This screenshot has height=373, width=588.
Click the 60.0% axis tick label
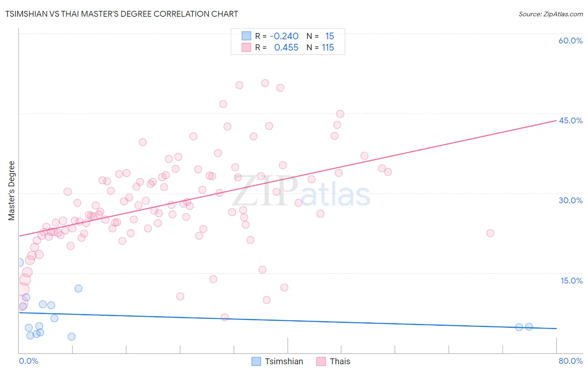(570, 41)
